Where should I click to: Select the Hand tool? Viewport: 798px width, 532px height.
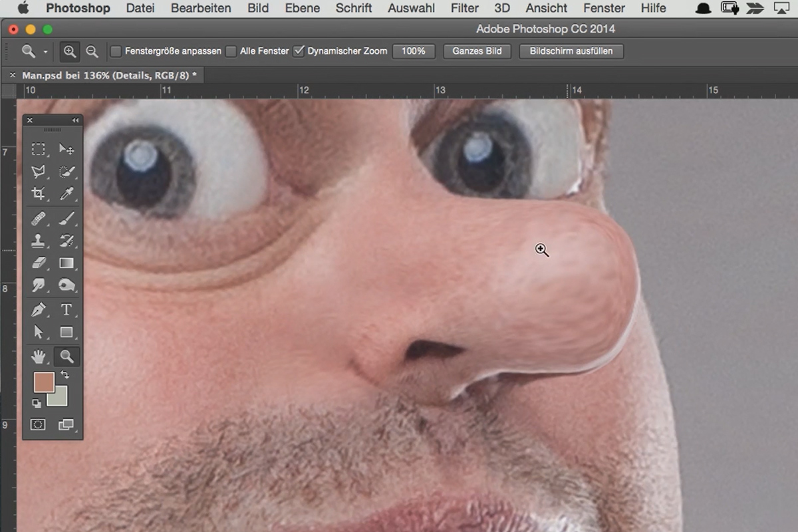pyautogui.click(x=39, y=357)
